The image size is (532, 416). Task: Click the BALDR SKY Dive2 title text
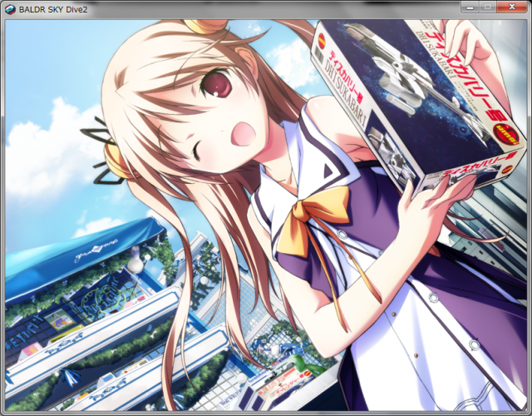tap(53, 9)
